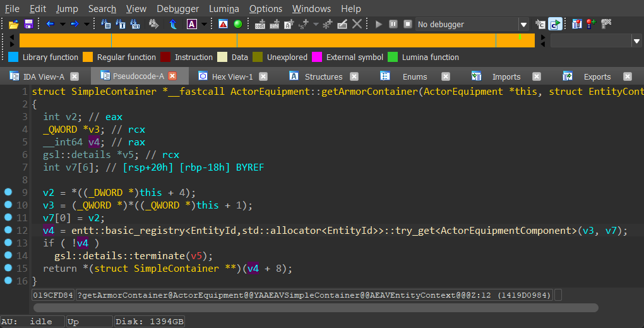Open dropdown right of navigation band

tap(636, 40)
